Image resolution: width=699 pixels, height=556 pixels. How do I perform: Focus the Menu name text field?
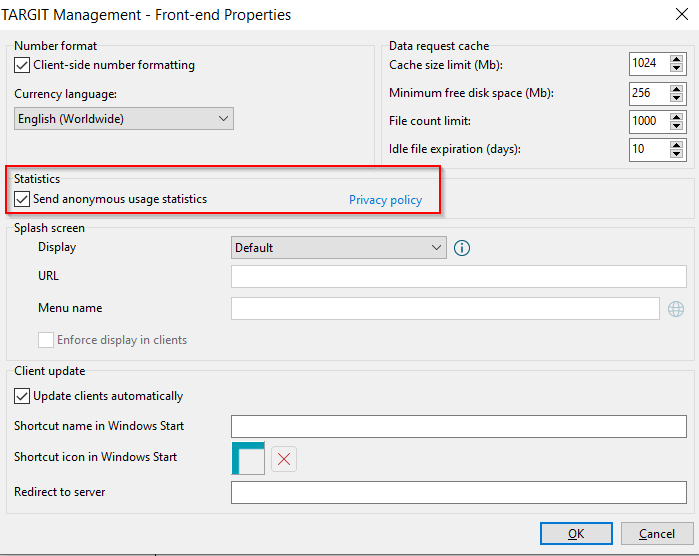[x=445, y=309]
